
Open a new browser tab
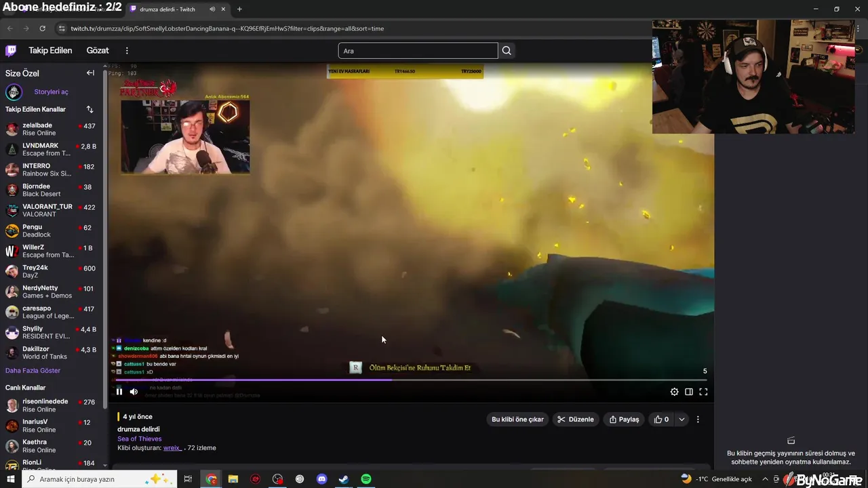239,9
